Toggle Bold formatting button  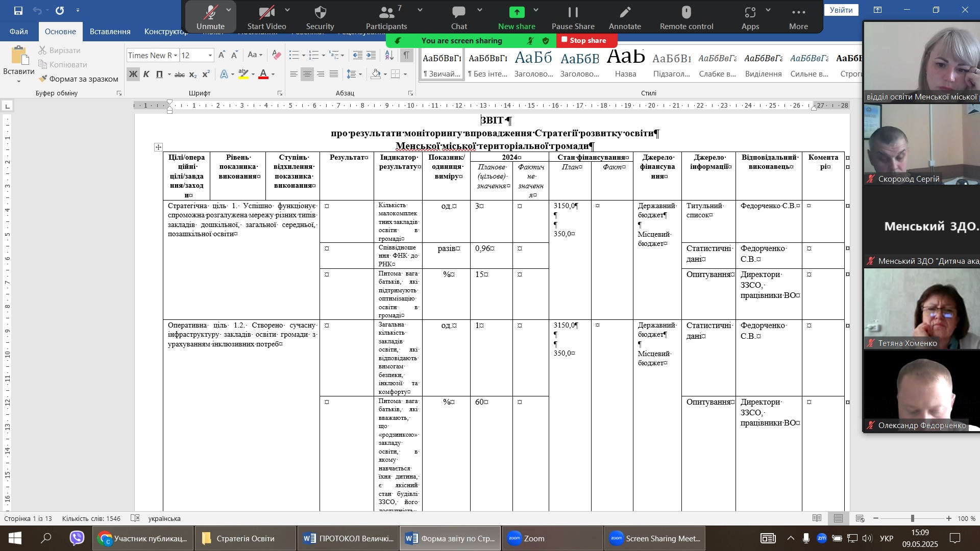pyautogui.click(x=133, y=74)
